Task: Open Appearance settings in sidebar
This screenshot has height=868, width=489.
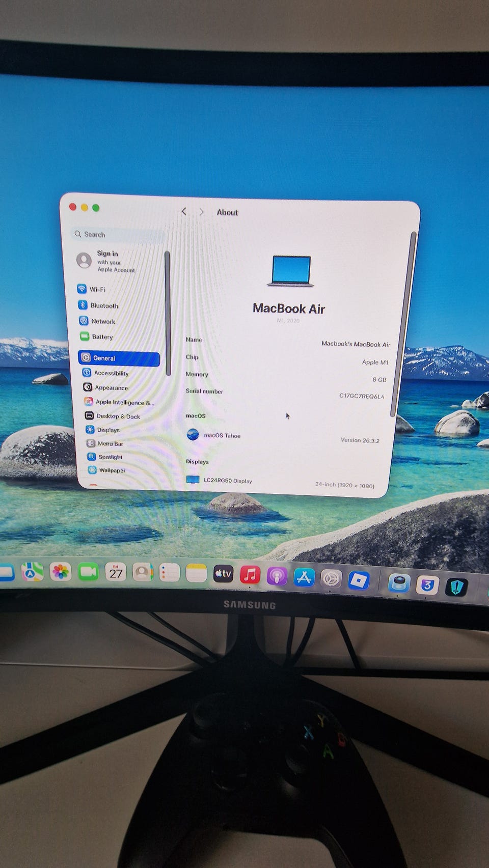Action: point(105,387)
